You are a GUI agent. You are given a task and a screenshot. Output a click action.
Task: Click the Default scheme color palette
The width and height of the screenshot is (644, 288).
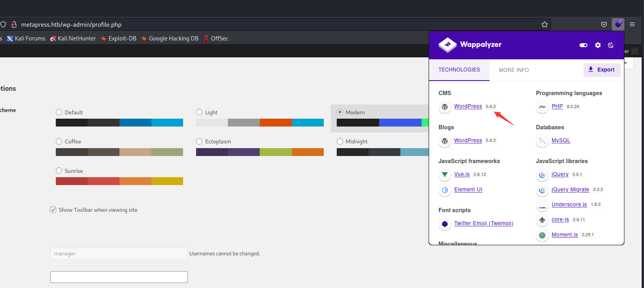click(x=119, y=123)
